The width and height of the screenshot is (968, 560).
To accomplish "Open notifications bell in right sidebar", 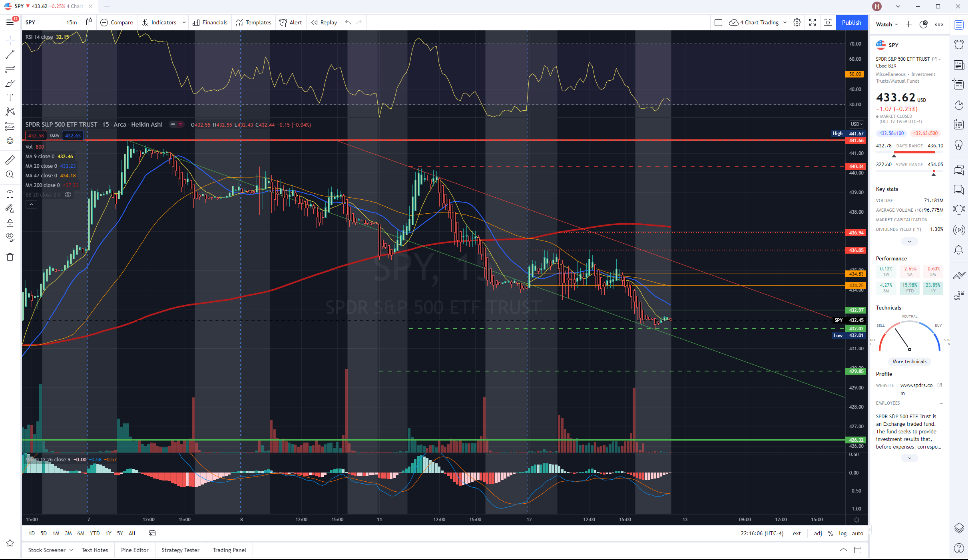I will 959,250.
